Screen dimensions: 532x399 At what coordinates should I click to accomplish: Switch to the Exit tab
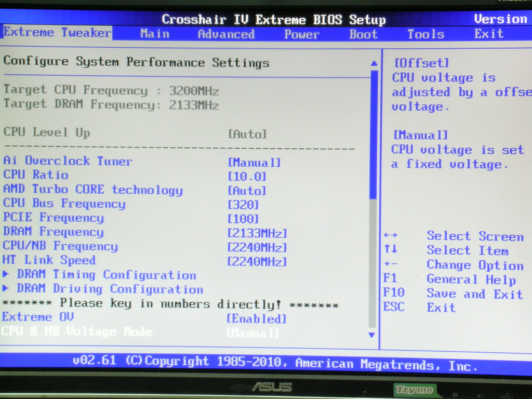click(x=488, y=34)
